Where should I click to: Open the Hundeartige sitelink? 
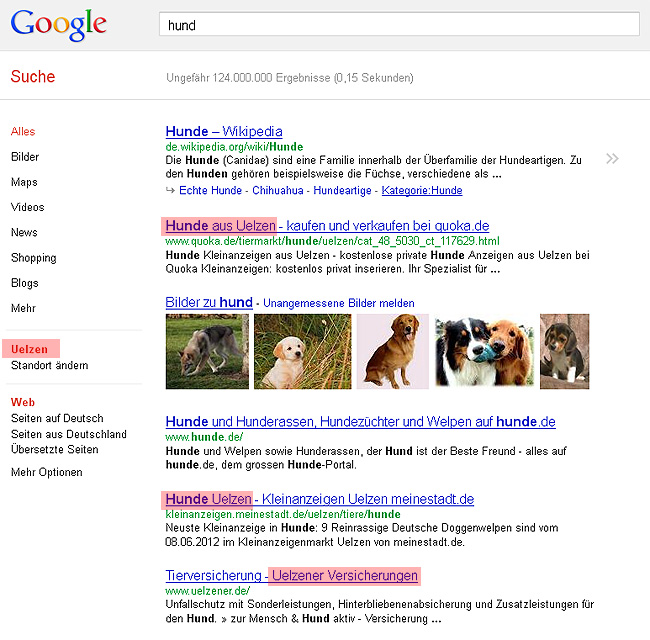[342, 190]
